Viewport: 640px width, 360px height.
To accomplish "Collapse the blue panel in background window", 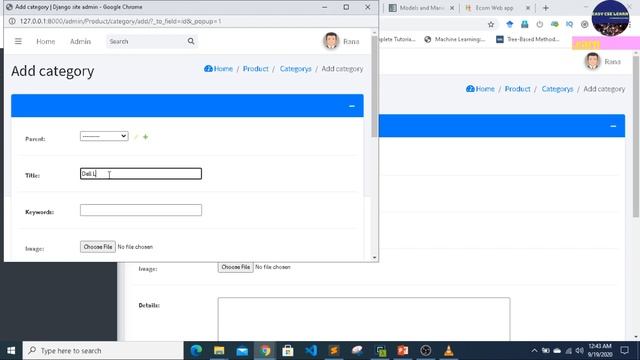I will pyautogui.click(x=613, y=126).
